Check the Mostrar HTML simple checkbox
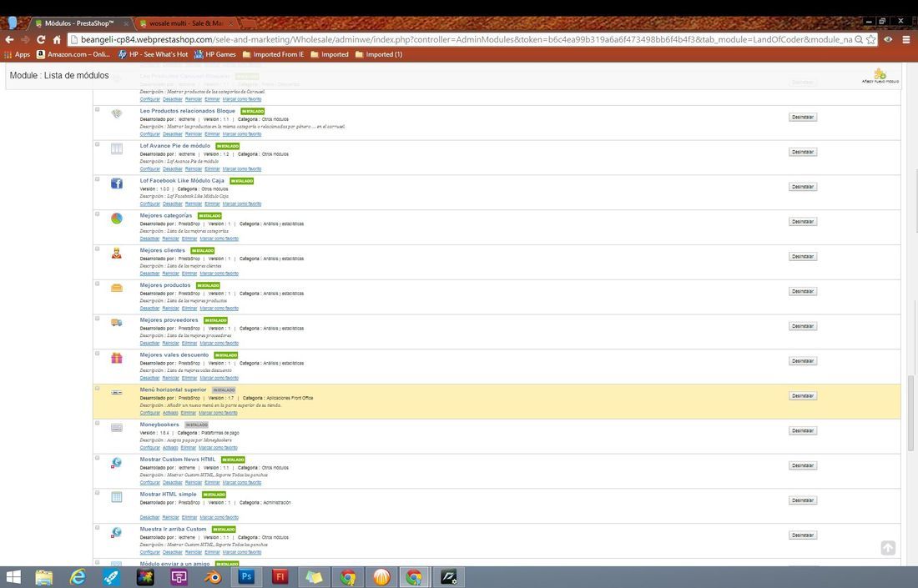This screenshot has width=918, height=588. 98,493
